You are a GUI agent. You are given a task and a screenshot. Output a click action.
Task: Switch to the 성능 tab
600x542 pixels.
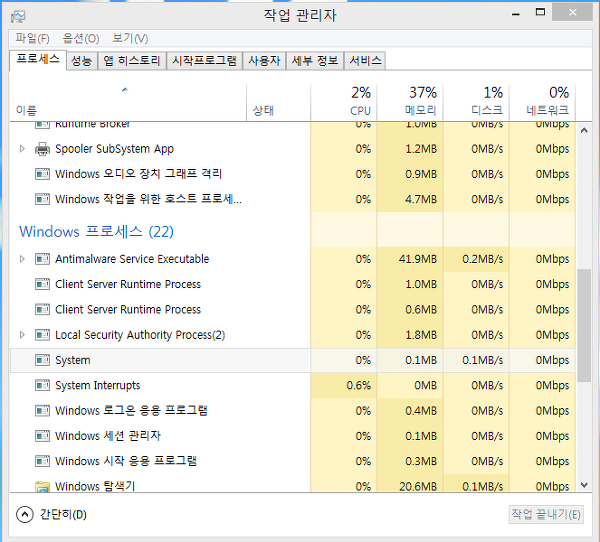pos(82,61)
